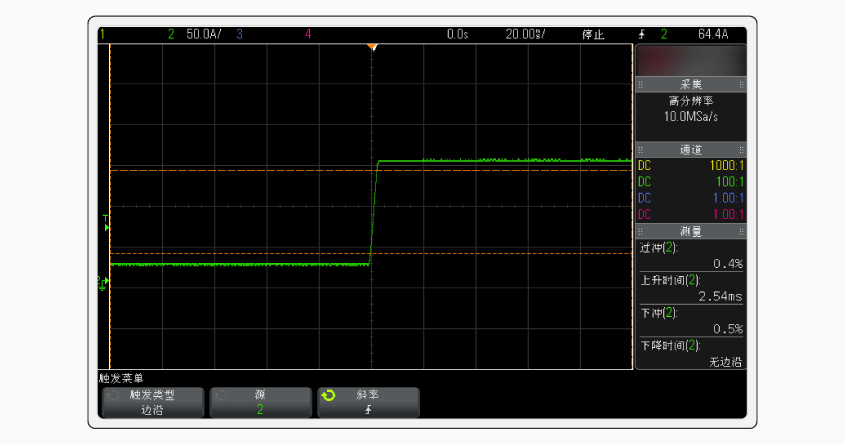Click the 0.0s time delay readout
Viewport: 845px width, 444px height.
458,34
